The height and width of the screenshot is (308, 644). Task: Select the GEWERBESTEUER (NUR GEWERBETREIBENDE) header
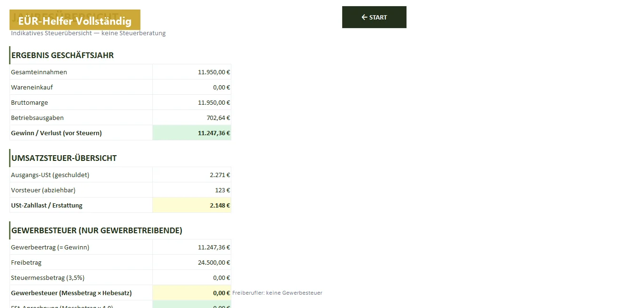(97, 230)
